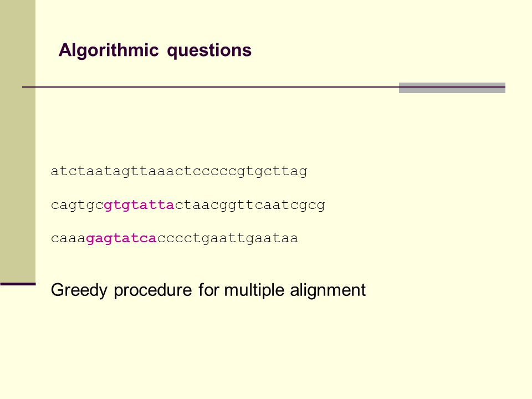Click the "Greedy procedure for multiple alignment" caption
532x399 pixels.
pyautogui.click(x=208, y=290)
